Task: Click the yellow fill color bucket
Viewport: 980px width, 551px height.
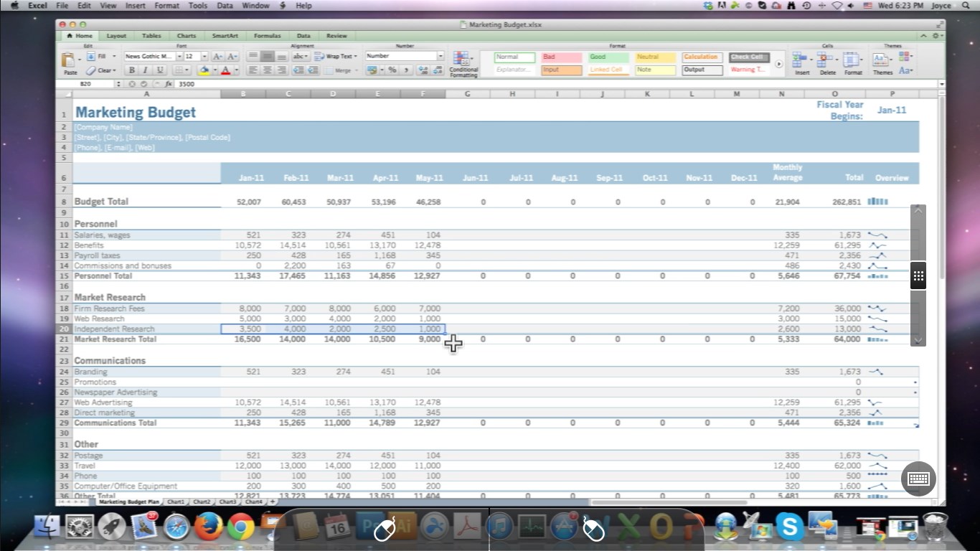Action: (x=203, y=70)
